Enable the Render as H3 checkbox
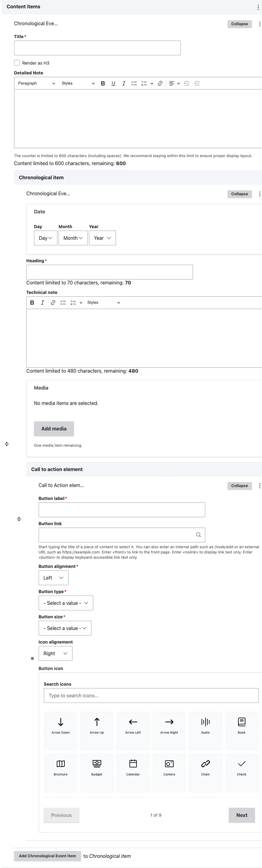 click(17, 63)
